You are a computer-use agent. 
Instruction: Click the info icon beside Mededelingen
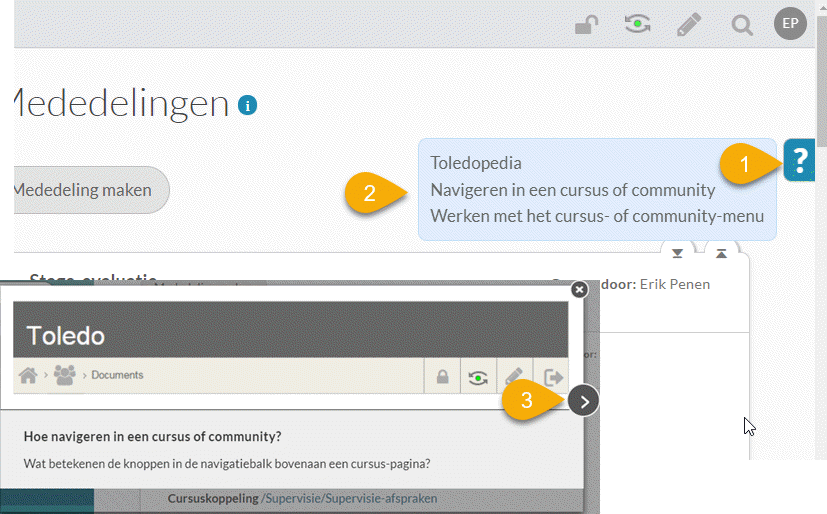(247, 105)
